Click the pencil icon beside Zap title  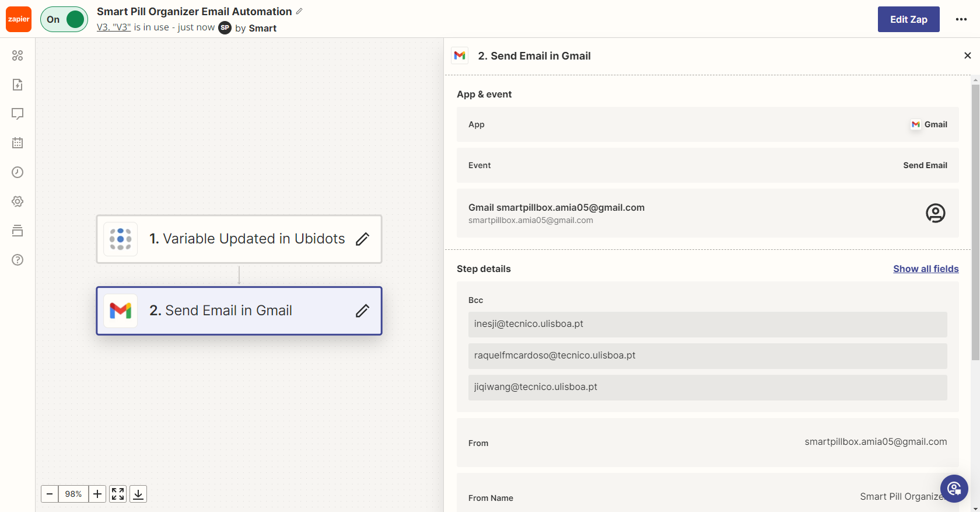click(x=299, y=11)
